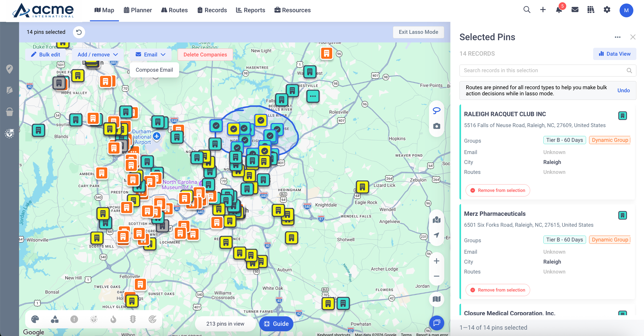The height and width of the screenshot is (336, 644).
Task: Expand the Email dropdown
Action: pyautogui.click(x=150, y=54)
